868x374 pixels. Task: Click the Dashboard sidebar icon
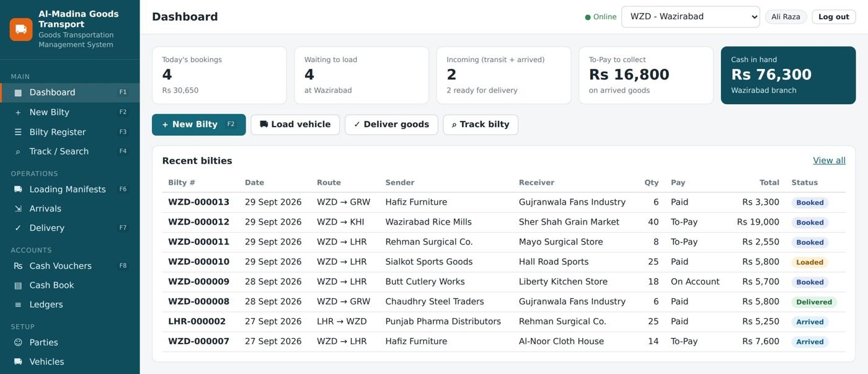coord(18,92)
